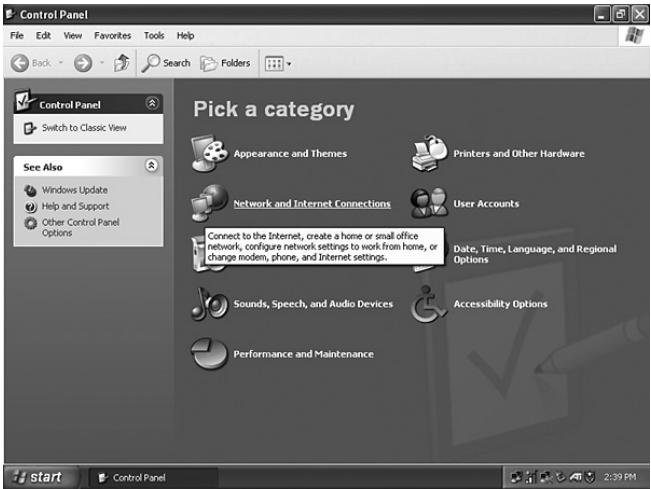Click the system tray clock showing 2:39 PM
Viewport: 651px width, 489px height.
620,477
